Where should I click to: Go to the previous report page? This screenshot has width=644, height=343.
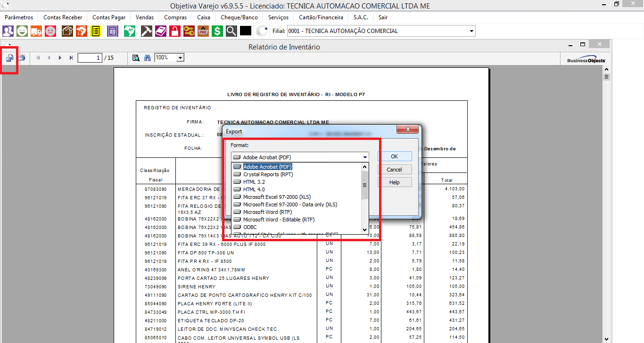click(x=49, y=57)
